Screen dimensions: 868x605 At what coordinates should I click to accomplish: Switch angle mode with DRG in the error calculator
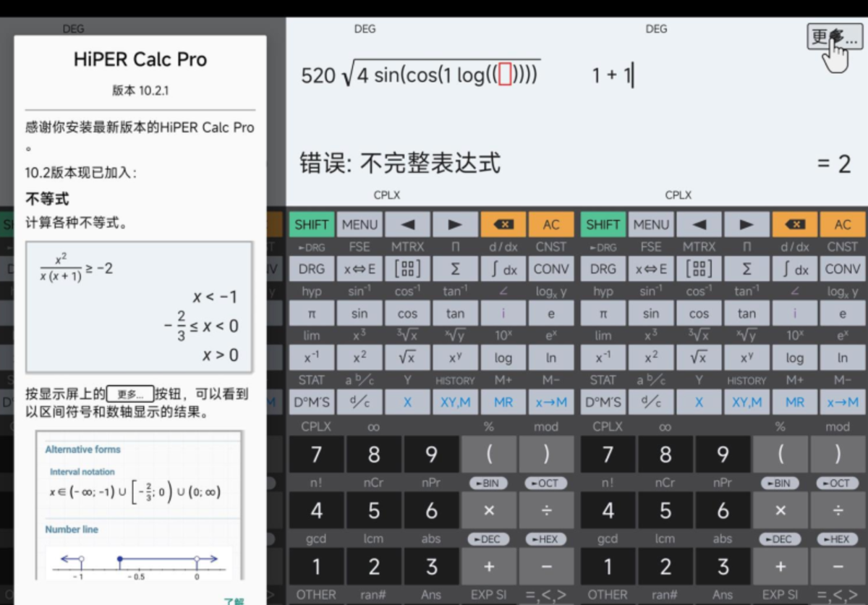(312, 269)
